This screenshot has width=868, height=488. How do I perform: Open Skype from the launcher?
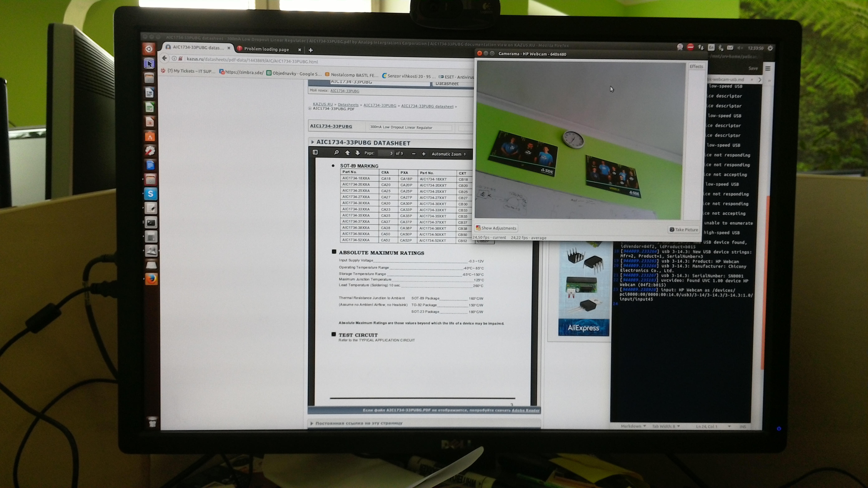pyautogui.click(x=151, y=194)
